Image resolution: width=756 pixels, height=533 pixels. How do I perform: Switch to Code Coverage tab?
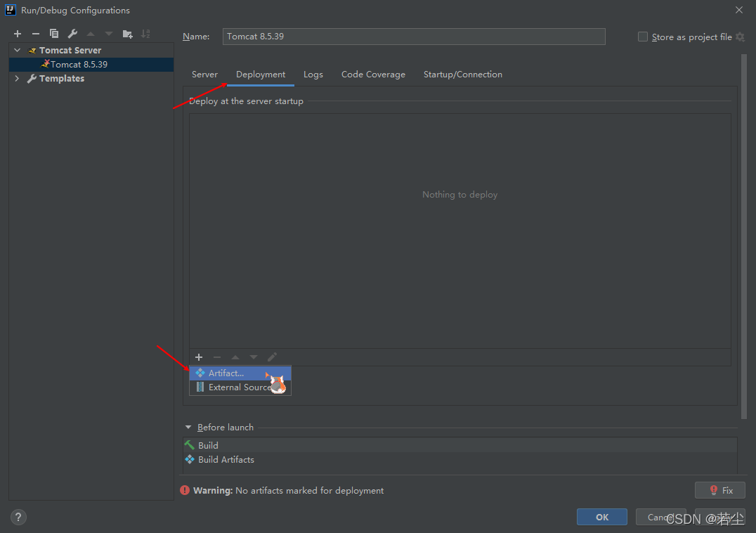click(x=373, y=75)
